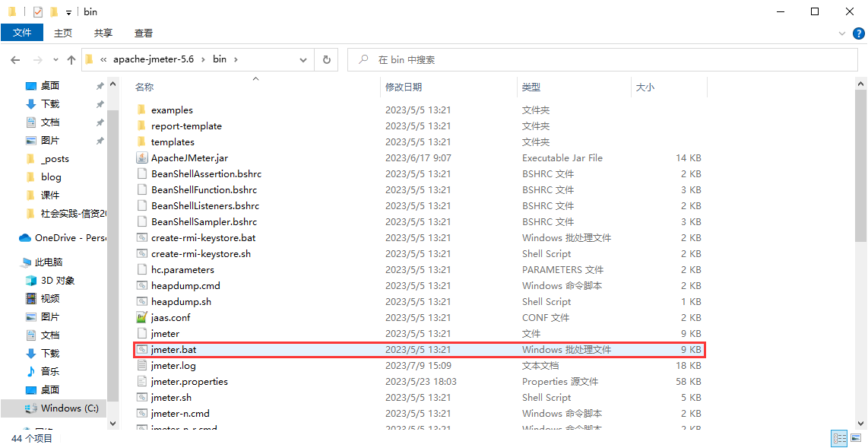Expand the ribbon chevron
868x448 pixels.
click(x=841, y=33)
